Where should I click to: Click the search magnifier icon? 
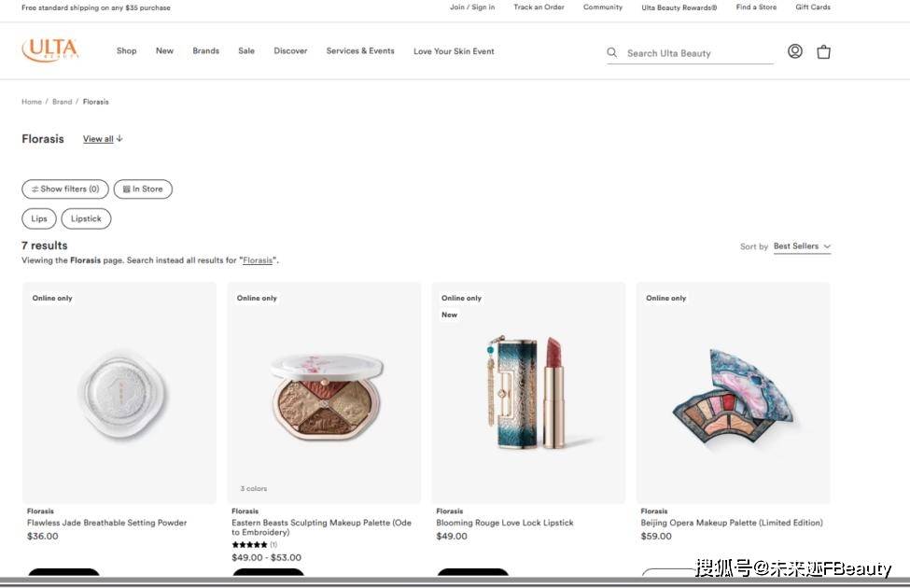point(612,53)
